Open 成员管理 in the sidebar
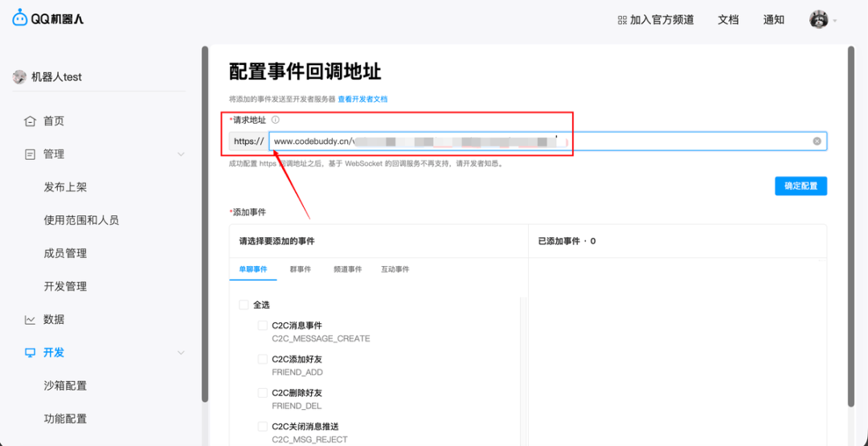868x446 pixels. 65,253
